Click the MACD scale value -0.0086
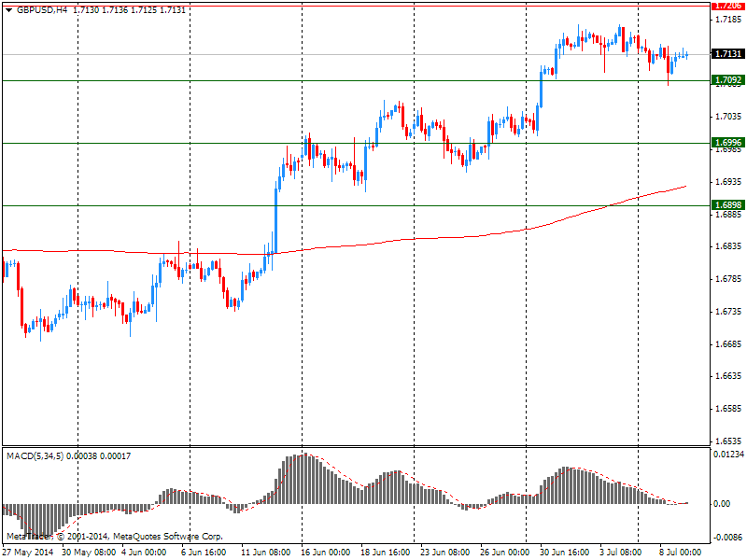Image resolution: width=747 pixels, height=560 pixels. tap(728, 538)
